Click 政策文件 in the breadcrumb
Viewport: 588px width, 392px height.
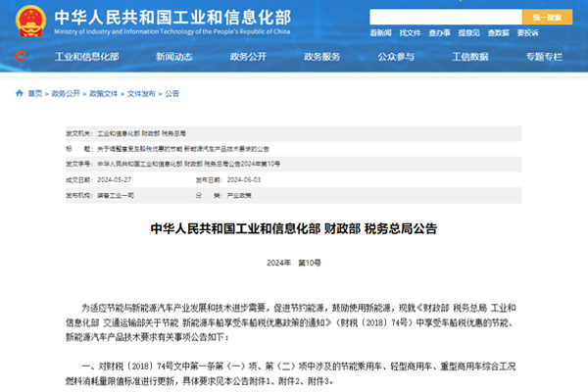coord(103,93)
